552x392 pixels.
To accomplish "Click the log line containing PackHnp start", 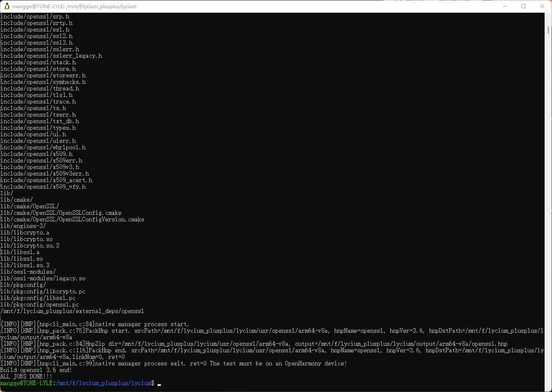I will (272, 334).
